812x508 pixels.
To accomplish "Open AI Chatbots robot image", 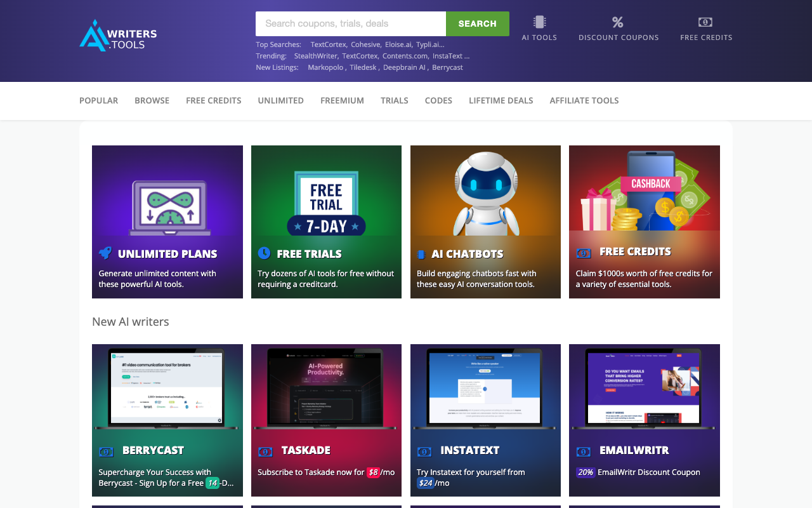I will pos(485,190).
